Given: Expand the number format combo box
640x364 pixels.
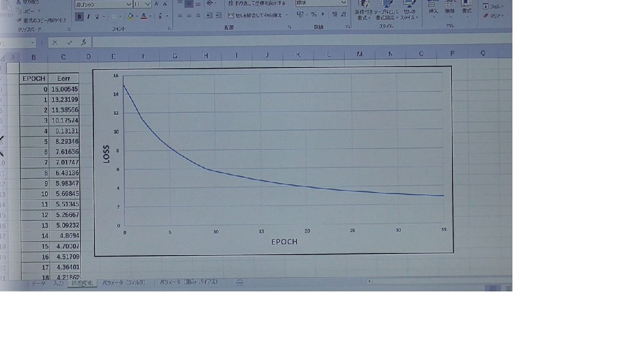Looking at the screenshot, I should coord(344,3).
